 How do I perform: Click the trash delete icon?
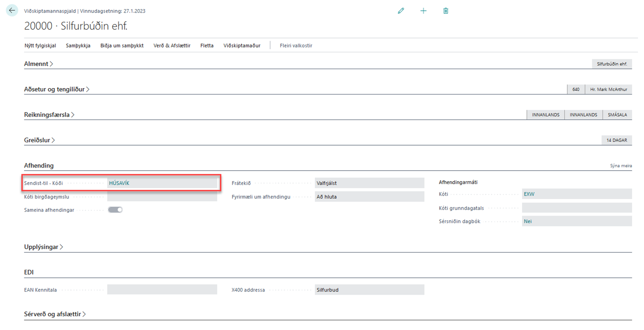[x=446, y=11]
